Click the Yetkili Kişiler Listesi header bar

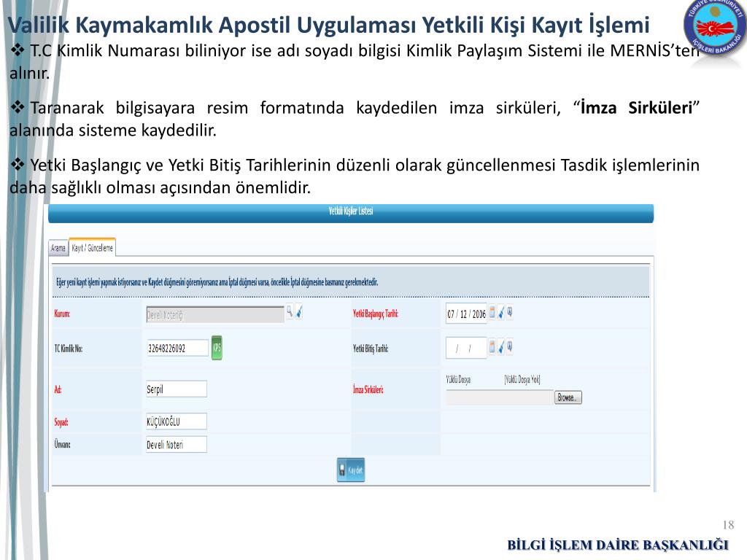pyautogui.click(x=351, y=213)
